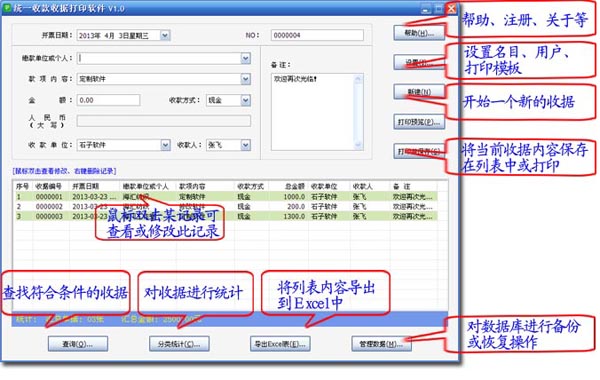Viewport: 600px width, 380px height.
Task: Open 打印预览(P) print preview
Action: (x=419, y=122)
